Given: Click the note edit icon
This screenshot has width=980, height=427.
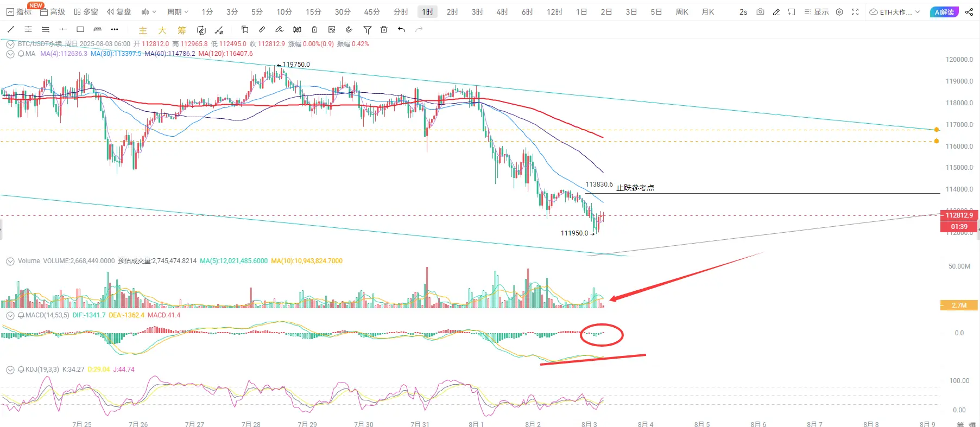Looking at the screenshot, I should 332,30.
